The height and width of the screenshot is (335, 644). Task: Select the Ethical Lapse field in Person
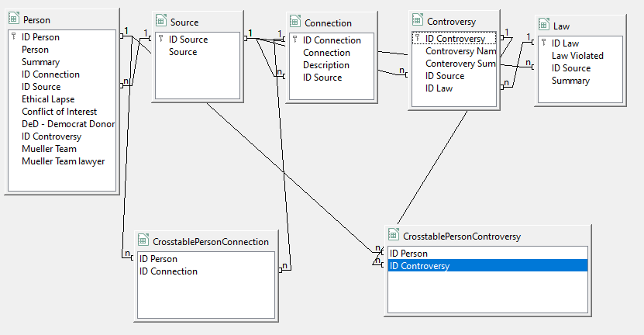62,99
